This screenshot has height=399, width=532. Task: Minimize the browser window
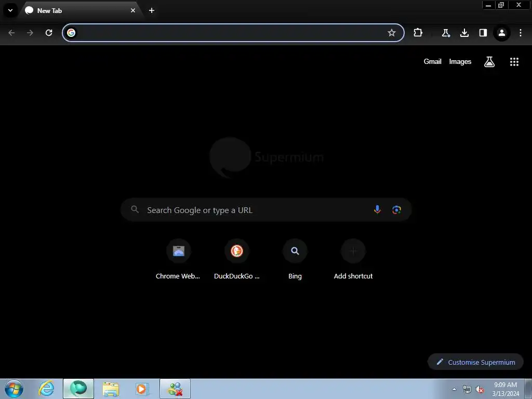click(488, 5)
